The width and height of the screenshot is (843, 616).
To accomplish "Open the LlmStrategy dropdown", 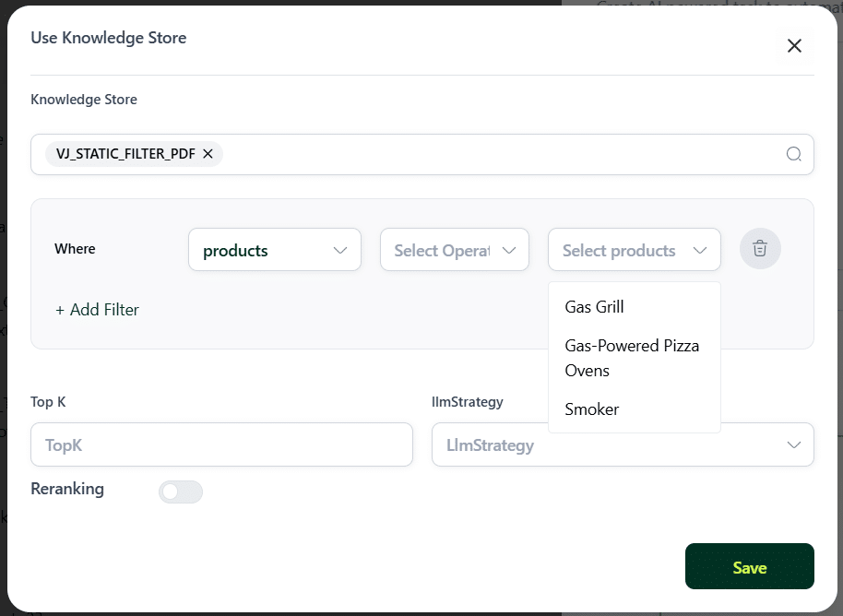I will tap(623, 444).
